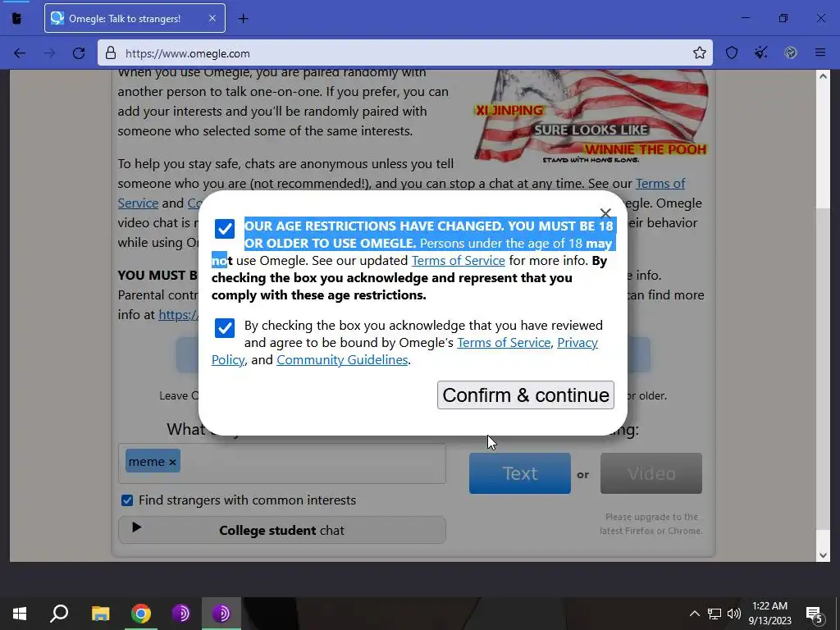Image resolution: width=840 pixels, height=630 pixels.
Task: Toggle Find strangers with common interests
Action: (127, 500)
